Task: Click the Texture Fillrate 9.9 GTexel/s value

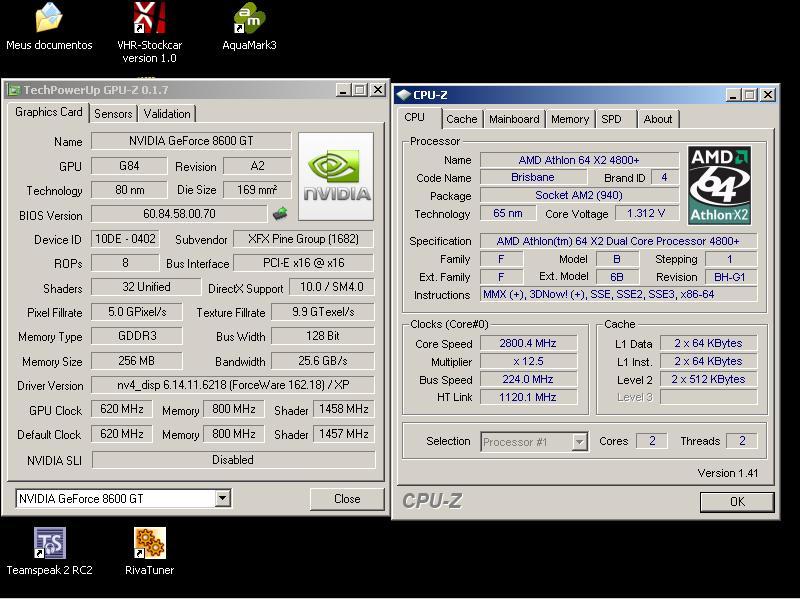Action: pos(322,312)
